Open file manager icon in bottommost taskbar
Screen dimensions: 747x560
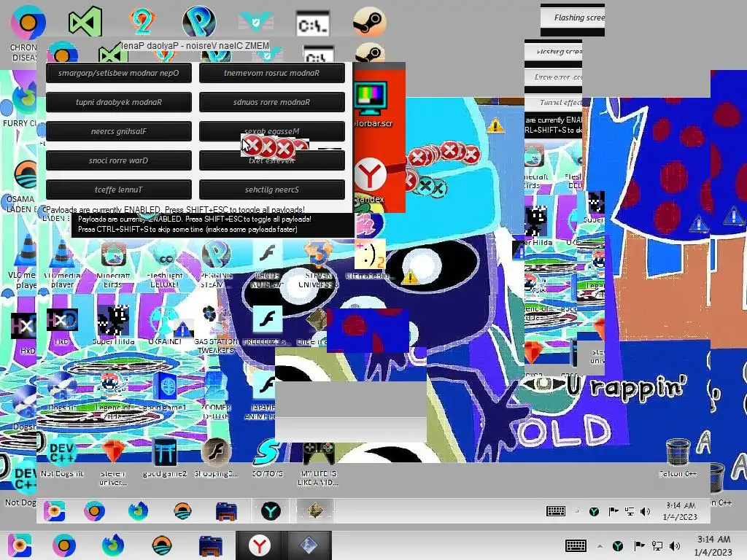211,545
